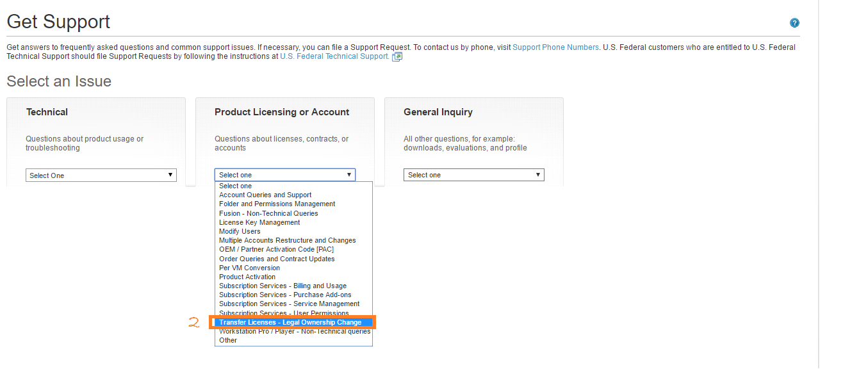Screen dimensions: 868x374
Task: Select Transfer Licenses - Legal Ownership Change option
Action: tap(293, 322)
